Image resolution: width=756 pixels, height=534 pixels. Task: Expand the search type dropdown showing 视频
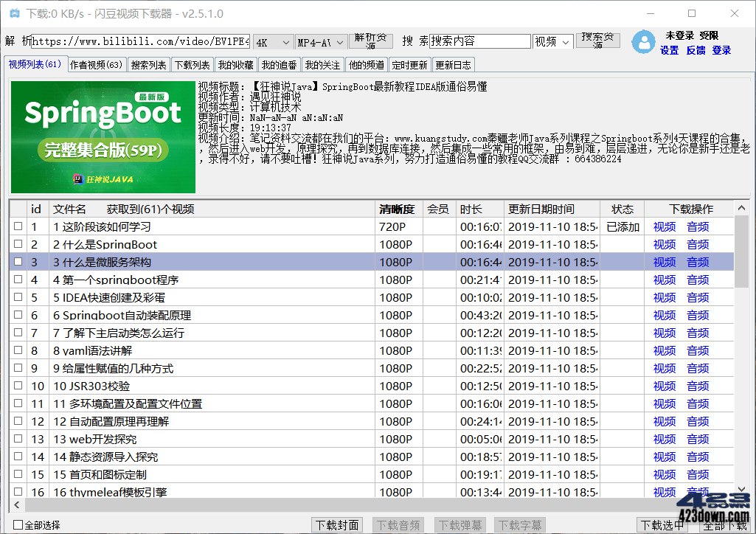click(x=552, y=42)
